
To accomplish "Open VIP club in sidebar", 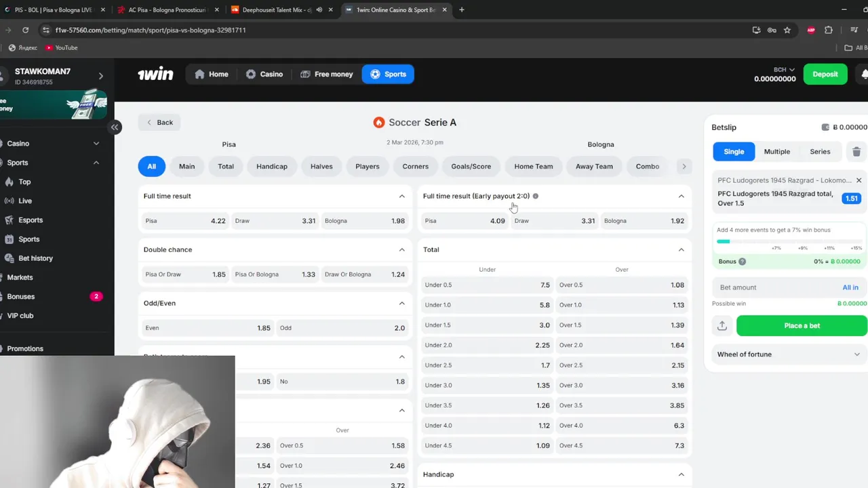I will pyautogui.click(x=20, y=315).
